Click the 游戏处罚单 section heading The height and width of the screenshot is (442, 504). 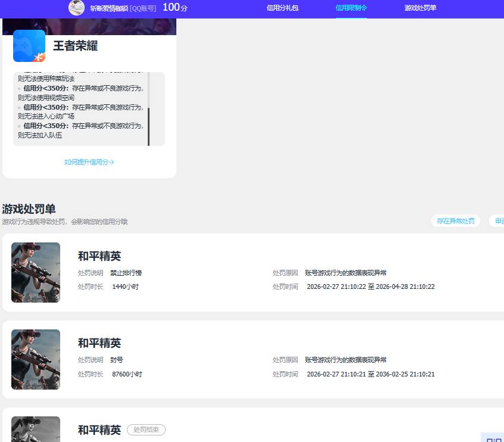point(29,209)
